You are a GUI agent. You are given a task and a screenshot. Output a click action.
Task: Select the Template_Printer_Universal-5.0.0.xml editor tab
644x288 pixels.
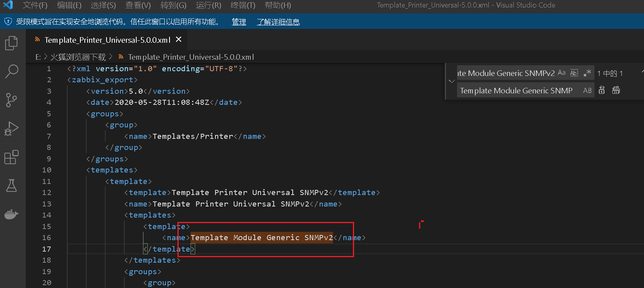(x=107, y=40)
